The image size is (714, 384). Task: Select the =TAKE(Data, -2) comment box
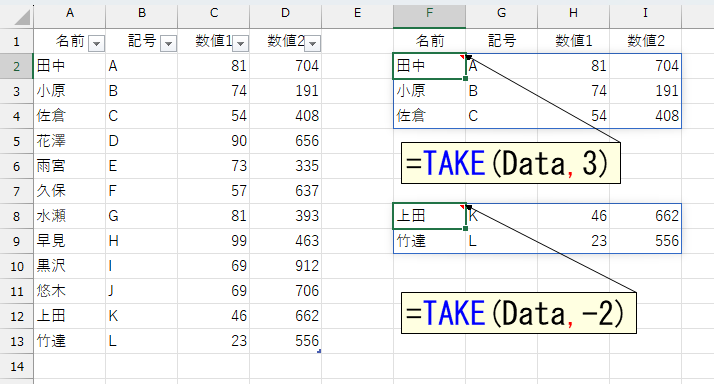click(519, 313)
